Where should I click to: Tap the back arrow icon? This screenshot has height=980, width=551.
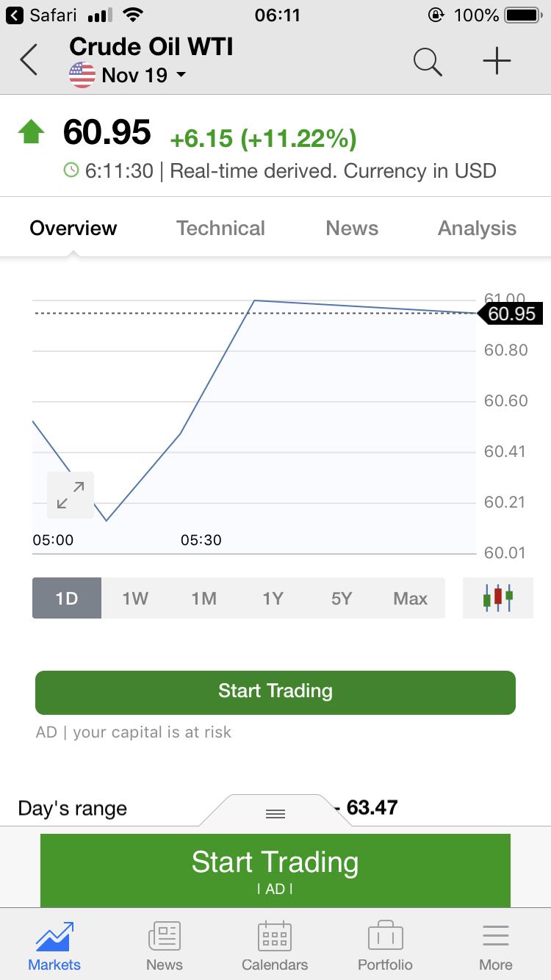point(29,60)
